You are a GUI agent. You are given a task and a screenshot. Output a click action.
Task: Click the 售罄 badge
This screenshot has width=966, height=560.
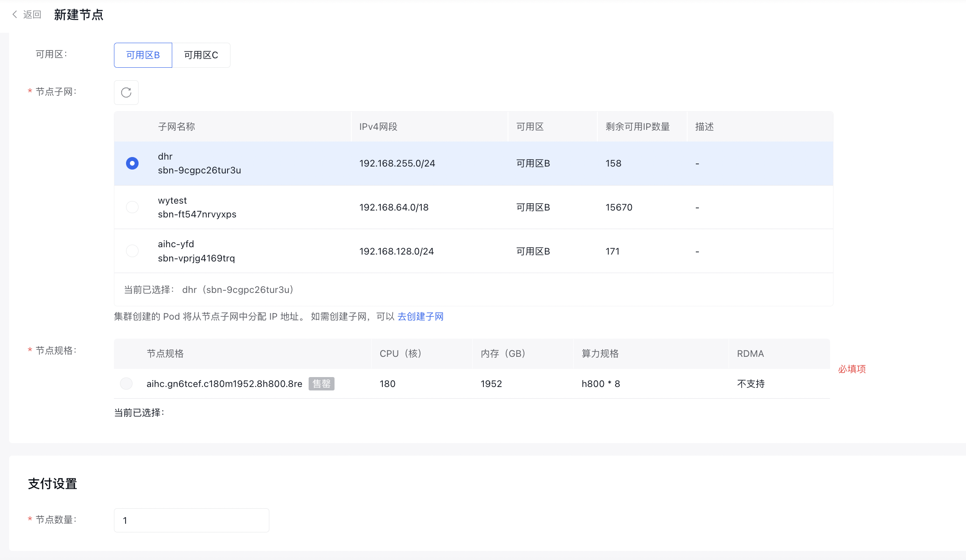322,384
